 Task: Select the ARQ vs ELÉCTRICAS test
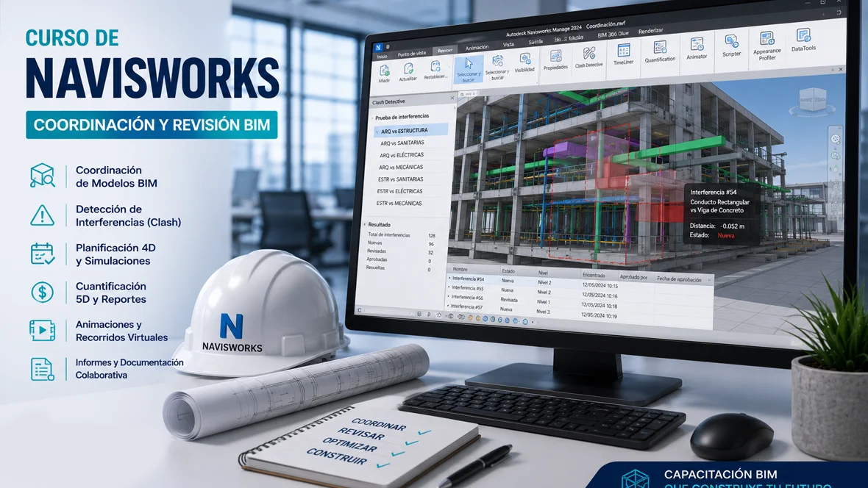pyautogui.click(x=402, y=155)
